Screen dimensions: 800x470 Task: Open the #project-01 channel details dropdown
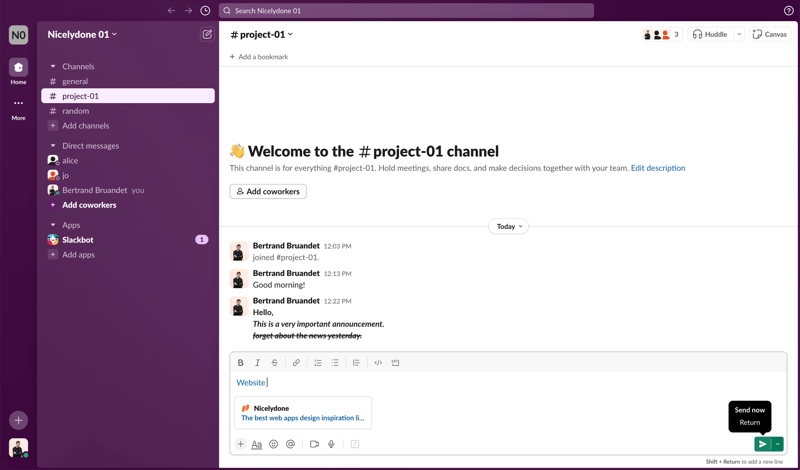pyautogui.click(x=262, y=35)
